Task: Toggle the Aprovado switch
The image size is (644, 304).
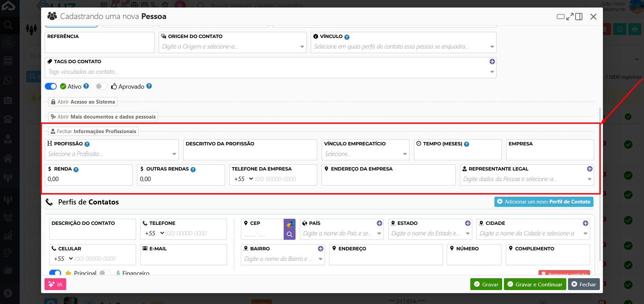Action: coord(101,86)
